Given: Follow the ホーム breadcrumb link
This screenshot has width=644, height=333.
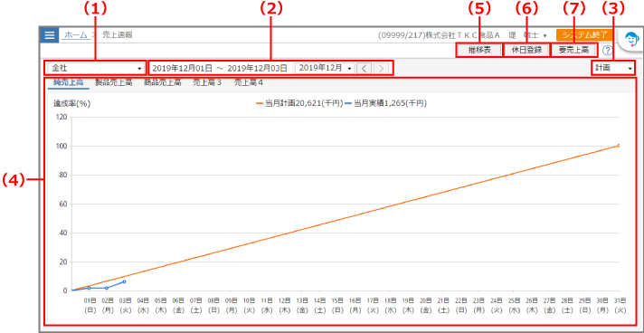Looking at the screenshot, I should [x=76, y=35].
